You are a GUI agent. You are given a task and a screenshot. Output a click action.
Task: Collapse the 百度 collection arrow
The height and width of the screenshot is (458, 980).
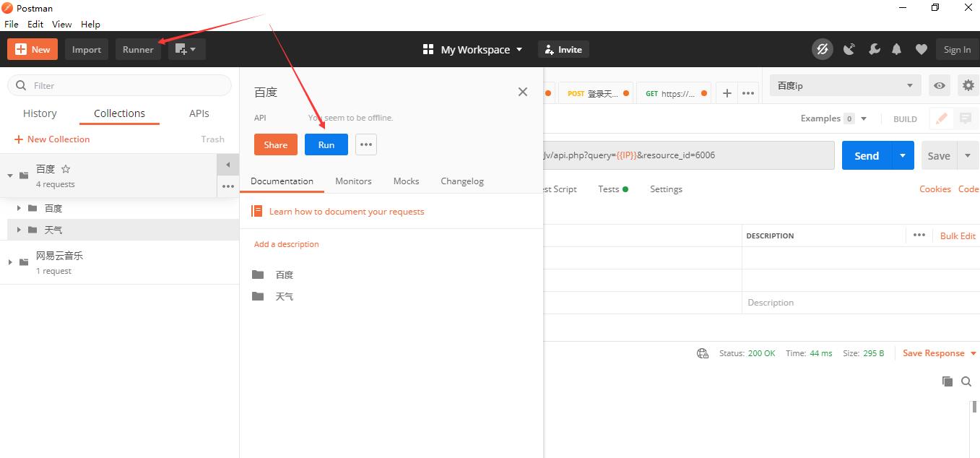pyautogui.click(x=10, y=176)
